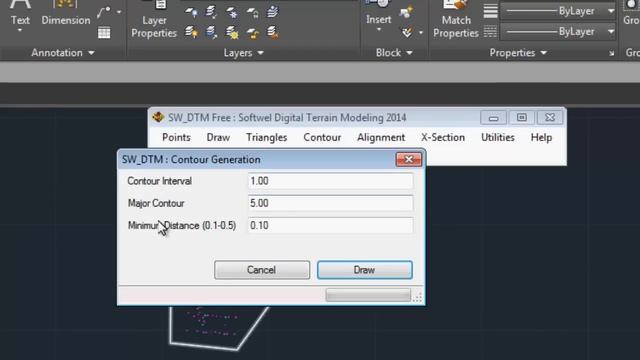Open the Draw menu in SW_DTM
The height and width of the screenshot is (360, 640).
218,138
